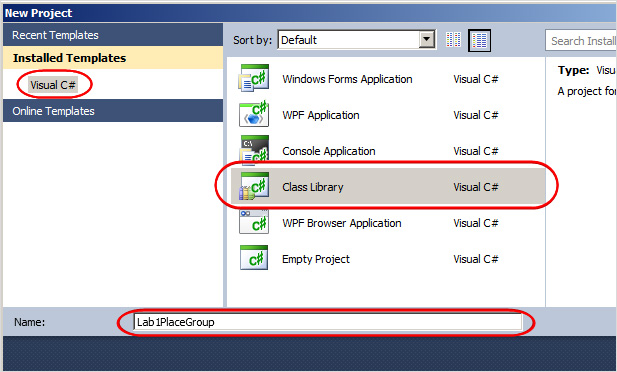Select the Visual C# tree node
This screenshot has height=372, width=617.
coord(53,85)
